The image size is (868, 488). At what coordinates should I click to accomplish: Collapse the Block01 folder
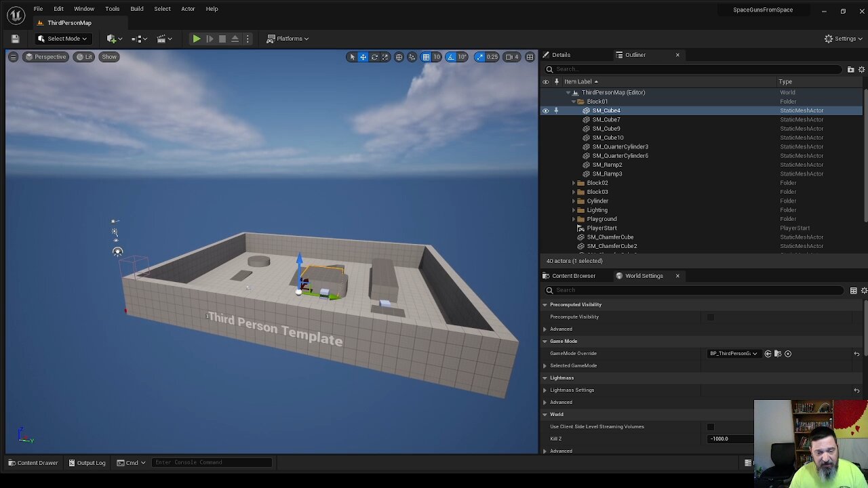click(x=574, y=102)
